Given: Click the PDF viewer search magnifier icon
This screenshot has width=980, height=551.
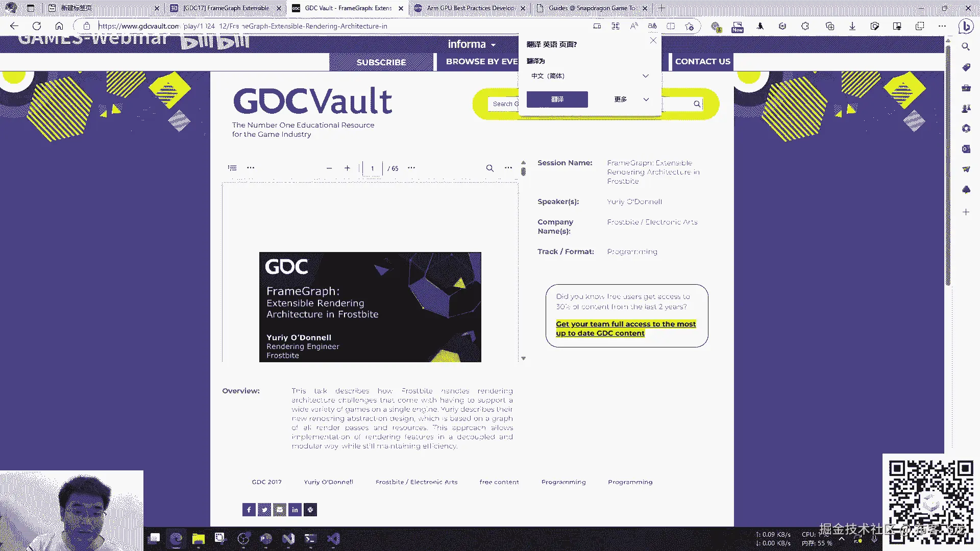Looking at the screenshot, I should point(489,168).
